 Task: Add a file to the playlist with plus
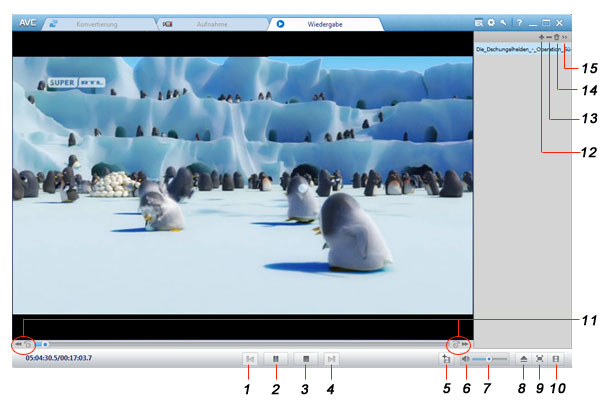[x=541, y=37]
